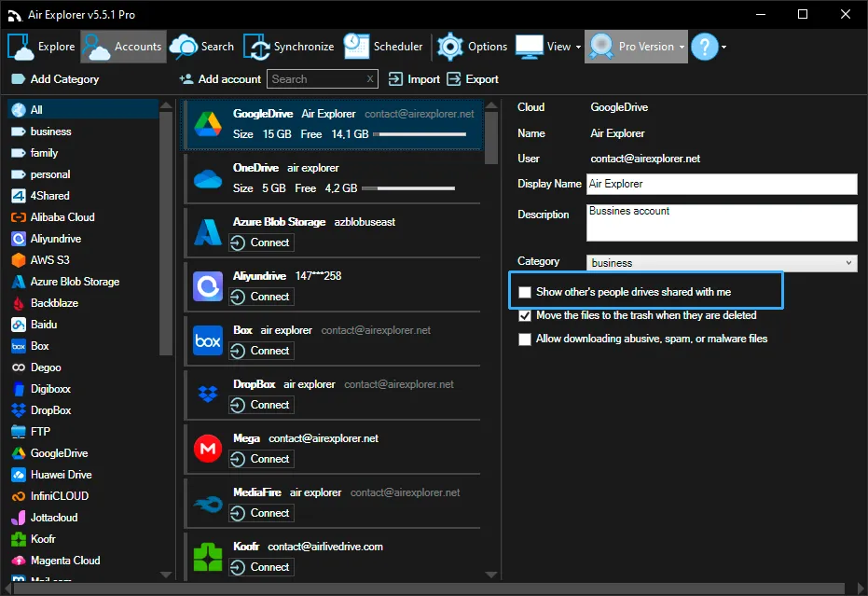Click the GoogleDrive logo in the account list
868x596 pixels.
click(208, 124)
